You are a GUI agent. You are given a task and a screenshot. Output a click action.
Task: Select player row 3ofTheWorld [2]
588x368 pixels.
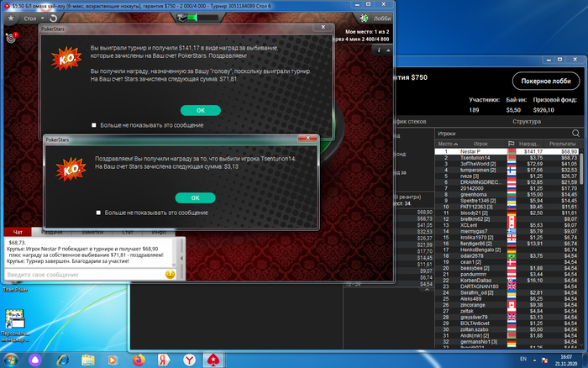click(507, 164)
